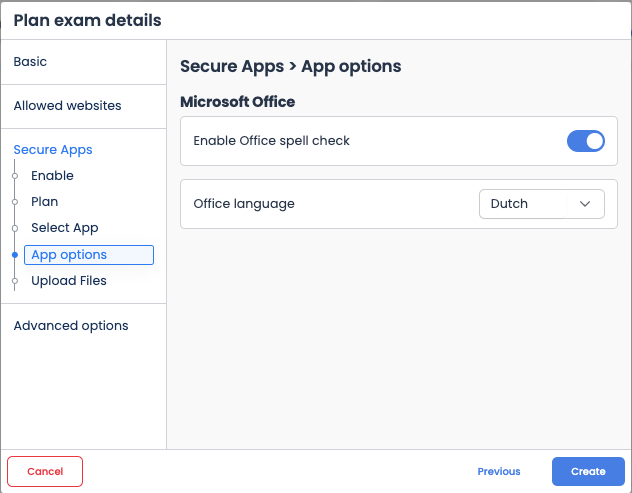Select the Plan step under Secure Apps
Screen dimensions: 632x493
tap(45, 202)
